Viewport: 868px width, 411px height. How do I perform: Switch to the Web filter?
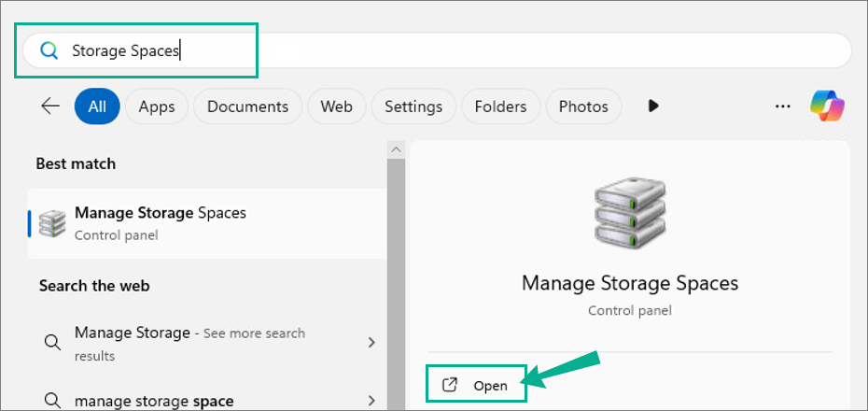coord(337,106)
